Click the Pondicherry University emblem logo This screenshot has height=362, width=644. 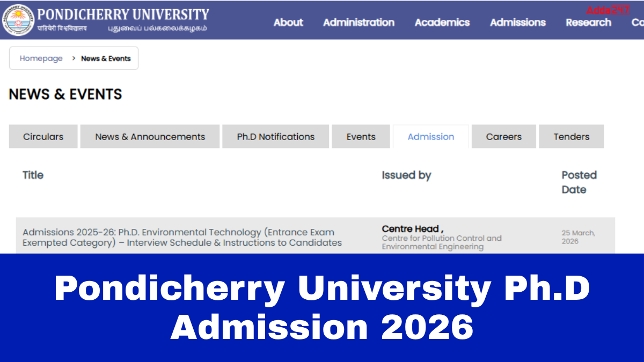click(x=18, y=20)
